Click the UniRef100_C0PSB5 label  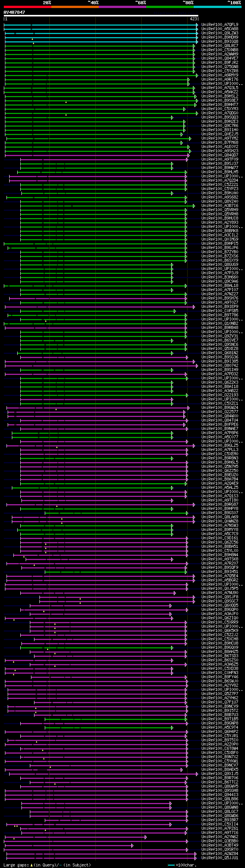pyautogui.click(x=220, y=311)
